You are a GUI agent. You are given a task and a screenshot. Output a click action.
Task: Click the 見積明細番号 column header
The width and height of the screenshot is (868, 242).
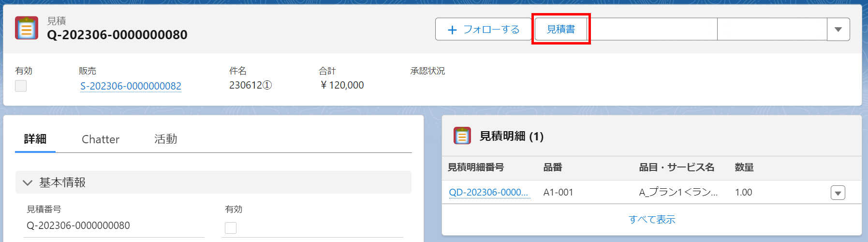[x=475, y=167]
